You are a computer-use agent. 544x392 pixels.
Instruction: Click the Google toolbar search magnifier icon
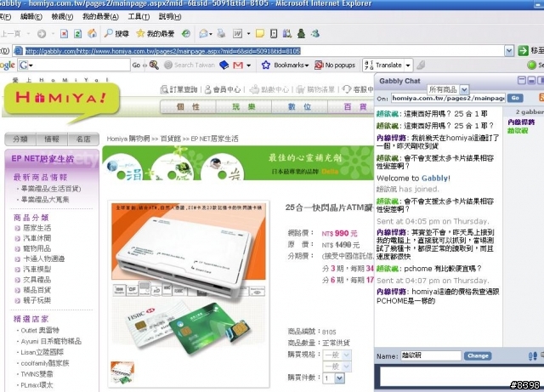(154, 65)
